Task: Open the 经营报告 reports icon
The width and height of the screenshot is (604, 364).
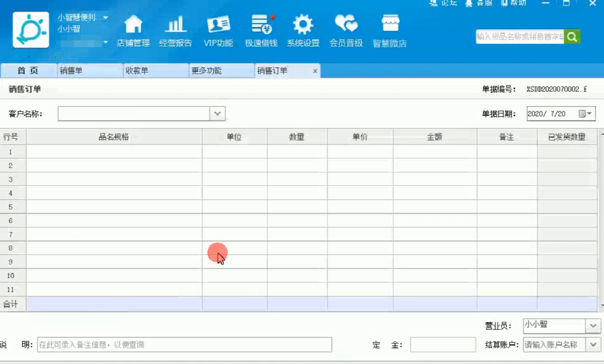Action: pos(176,30)
